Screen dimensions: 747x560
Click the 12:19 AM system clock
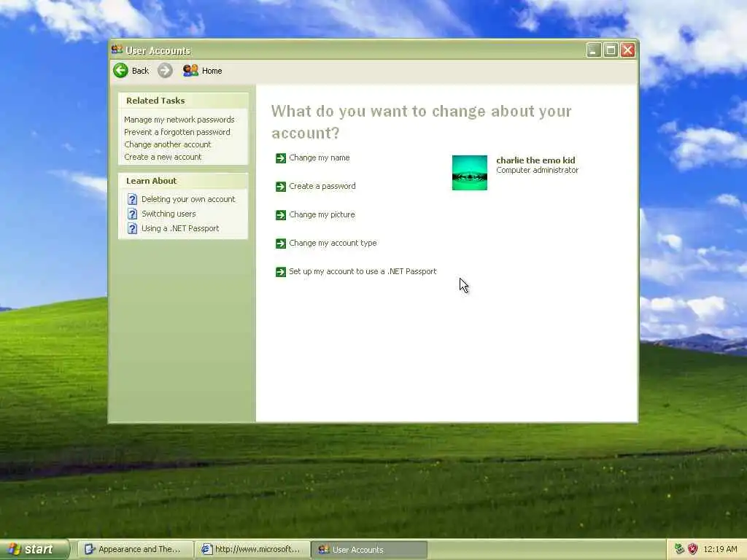(720, 549)
